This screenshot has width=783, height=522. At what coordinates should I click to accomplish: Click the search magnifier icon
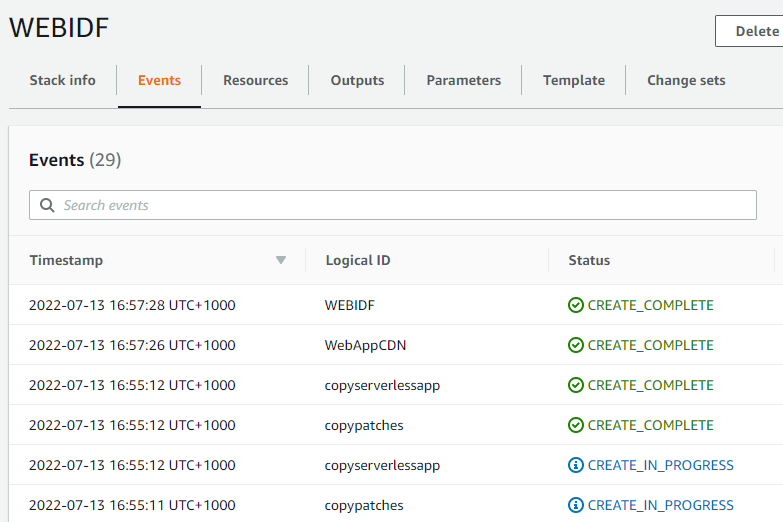[x=47, y=205]
